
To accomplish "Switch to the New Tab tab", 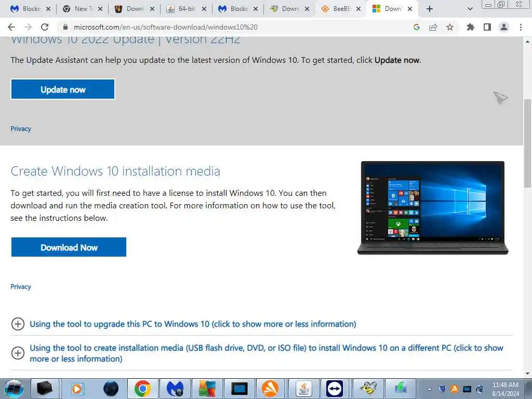I will coord(78,9).
